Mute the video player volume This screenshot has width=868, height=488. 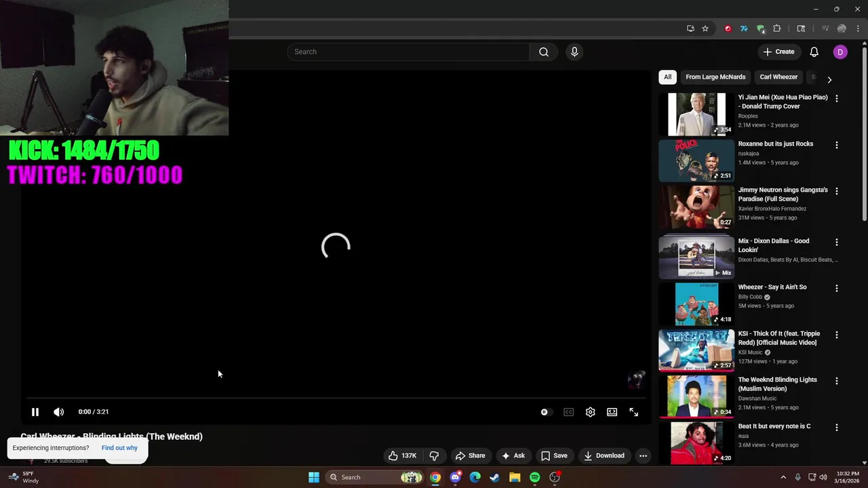pos(59,412)
